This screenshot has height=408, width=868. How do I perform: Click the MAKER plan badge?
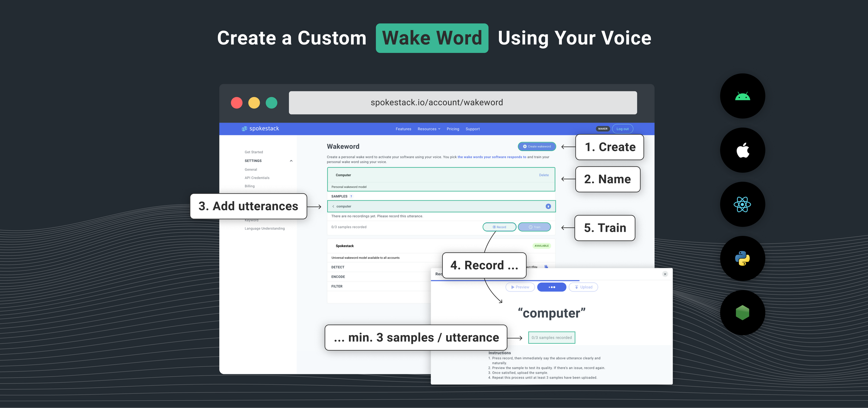[x=603, y=129]
